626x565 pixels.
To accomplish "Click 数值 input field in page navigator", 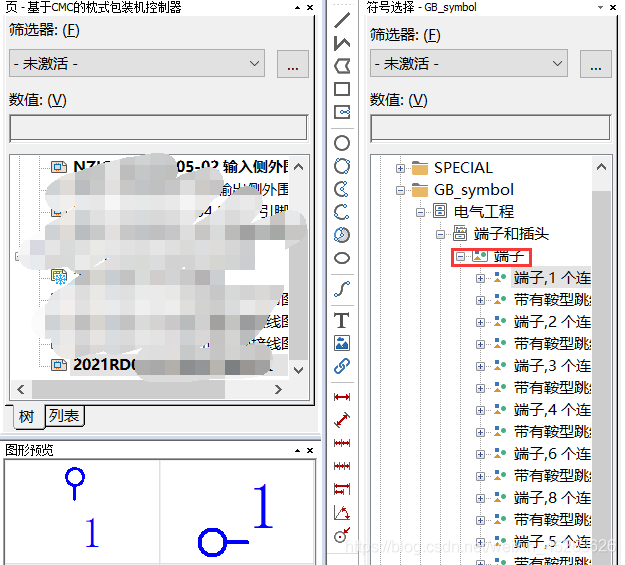I will tap(158, 128).
